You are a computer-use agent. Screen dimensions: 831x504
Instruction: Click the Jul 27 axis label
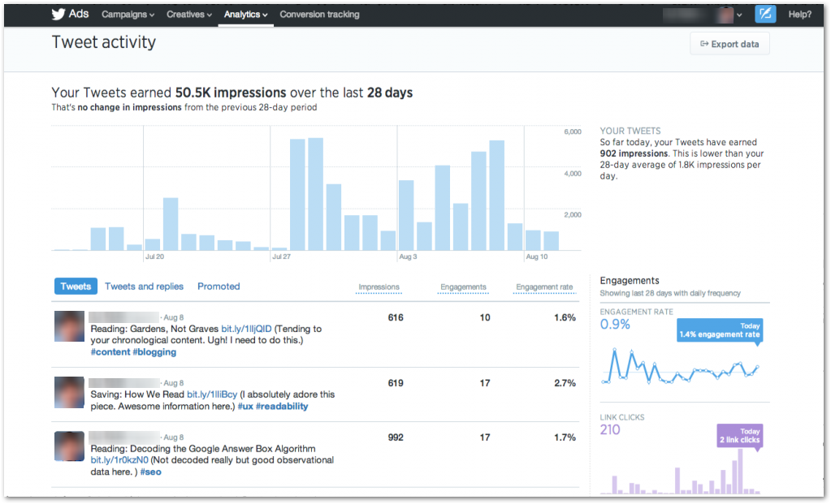coord(281,256)
